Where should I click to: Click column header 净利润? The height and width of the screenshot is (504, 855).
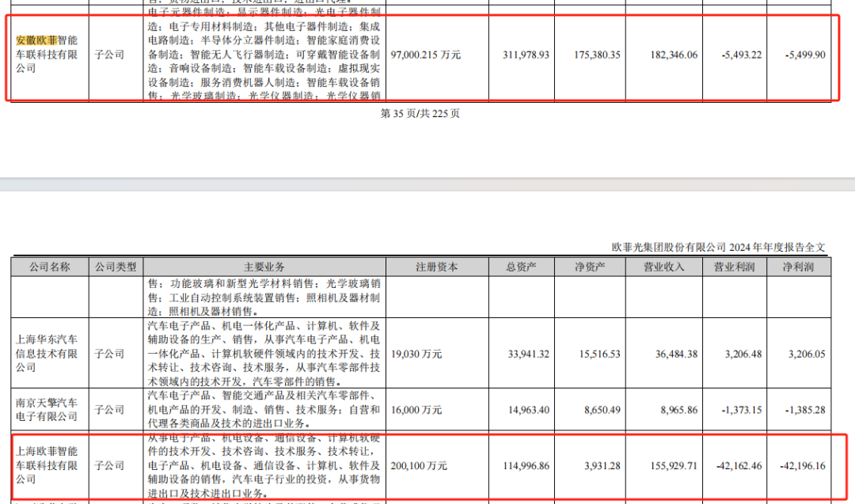point(798,267)
